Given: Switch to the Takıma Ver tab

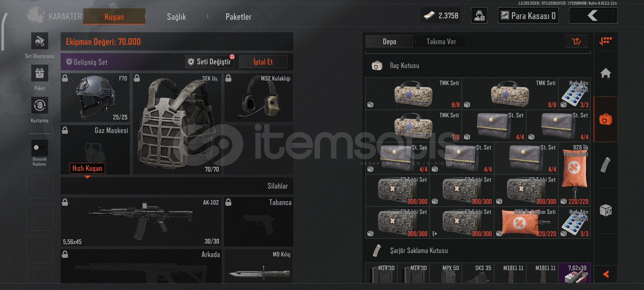Looking at the screenshot, I should [x=441, y=42].
